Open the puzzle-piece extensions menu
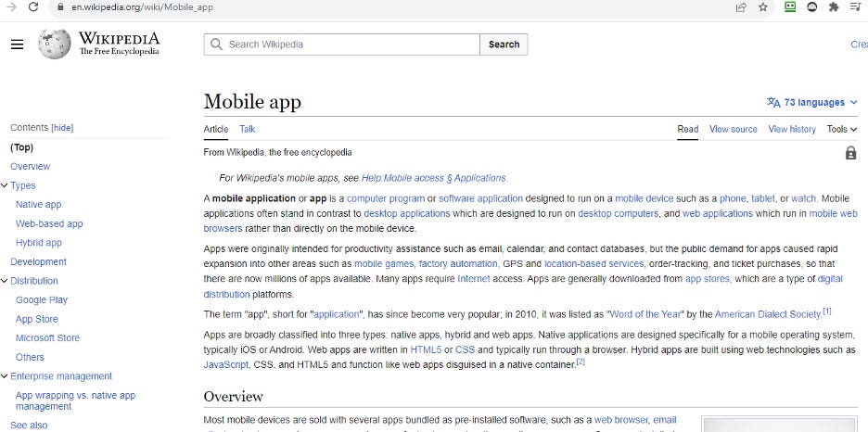The image size is (868, 432). coord(834,7)
